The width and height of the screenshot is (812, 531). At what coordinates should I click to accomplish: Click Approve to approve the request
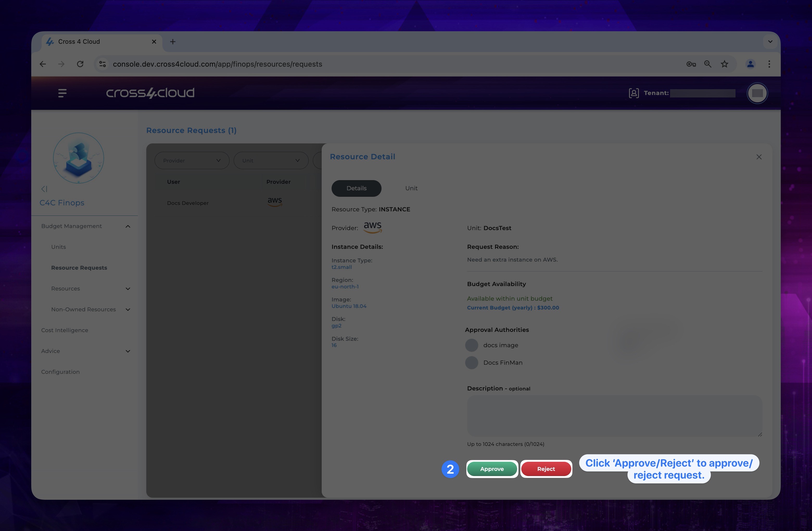point(491,469)
